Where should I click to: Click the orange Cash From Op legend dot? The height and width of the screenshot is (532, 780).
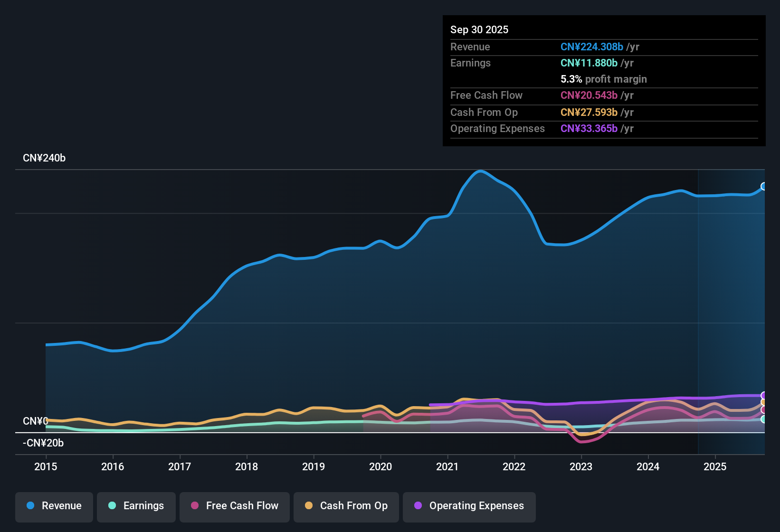(x=309, y=506)
